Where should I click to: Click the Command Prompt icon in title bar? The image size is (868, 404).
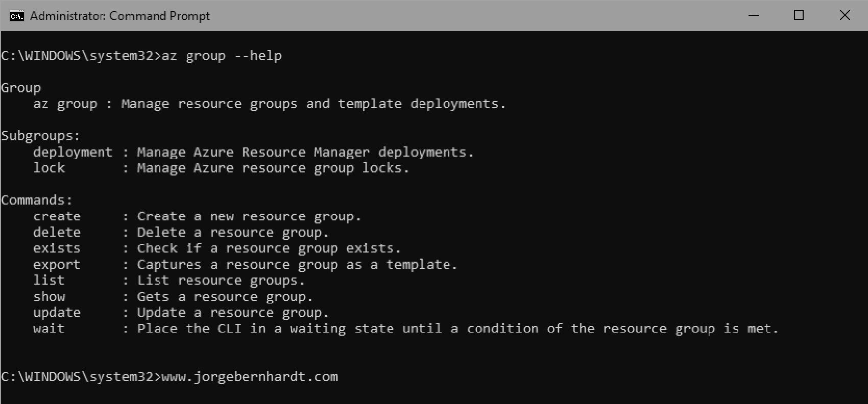(16, 16)
